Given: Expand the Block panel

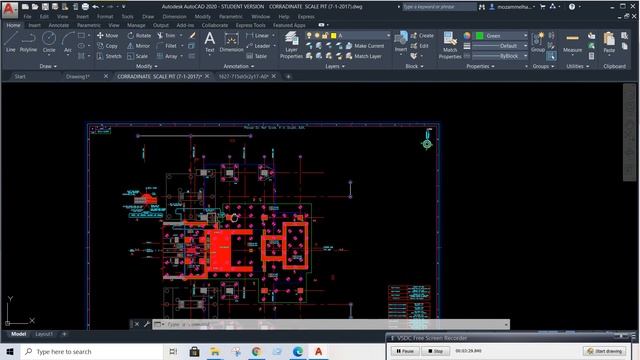Looking at the screenshot, I should click(414, 66).
